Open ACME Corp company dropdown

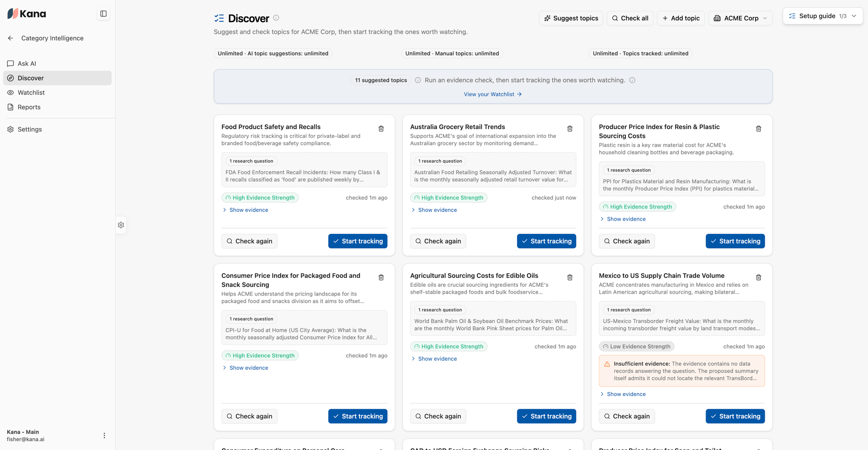pos(740,18)
